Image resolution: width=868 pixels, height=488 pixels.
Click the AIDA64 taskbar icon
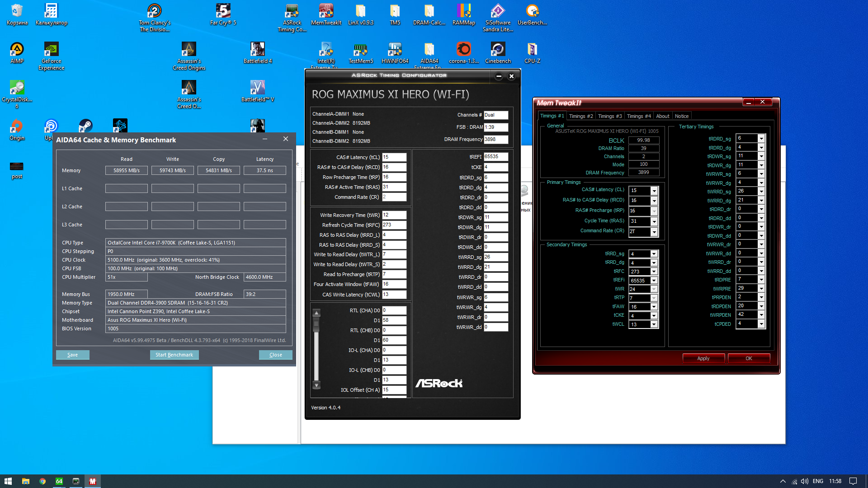[x=59, y=481]
